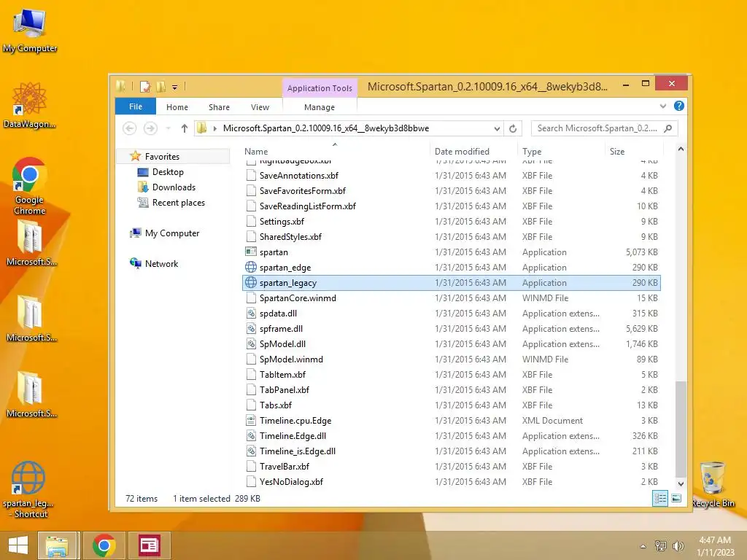
Task: Select the DataWagon desktop shortcut
Action: click(29, 106)
